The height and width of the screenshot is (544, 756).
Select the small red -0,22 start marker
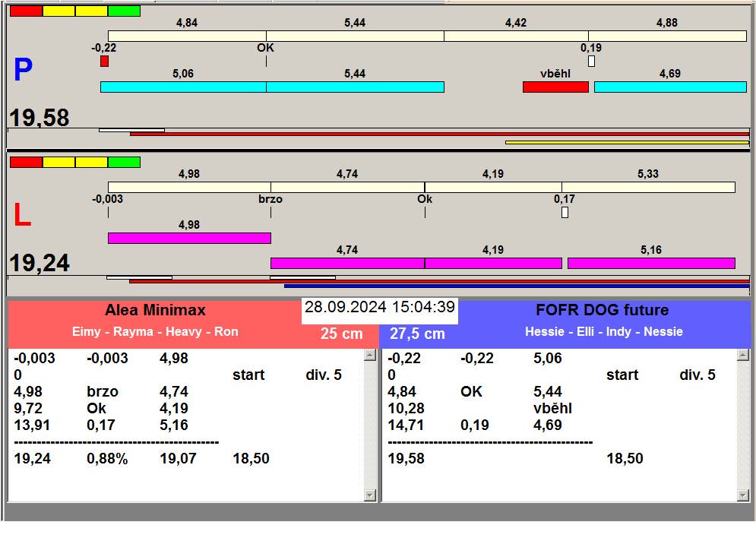pyautogui.click(x=105, y=62)
